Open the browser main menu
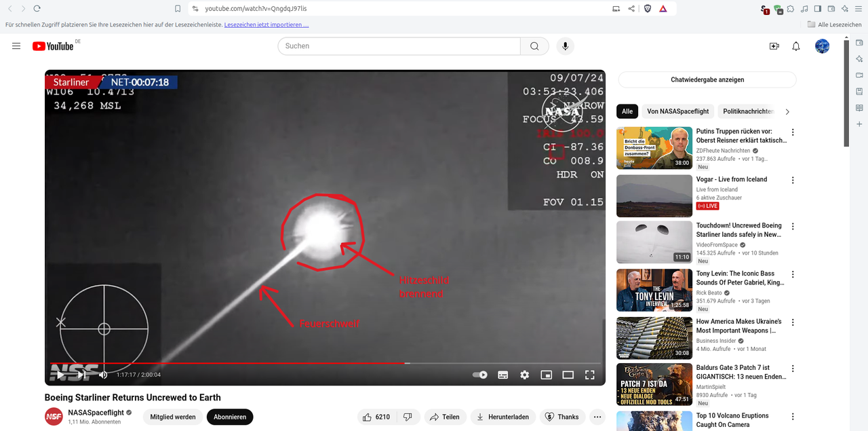This screenshot has height=431, width=868. click(858, 9)
